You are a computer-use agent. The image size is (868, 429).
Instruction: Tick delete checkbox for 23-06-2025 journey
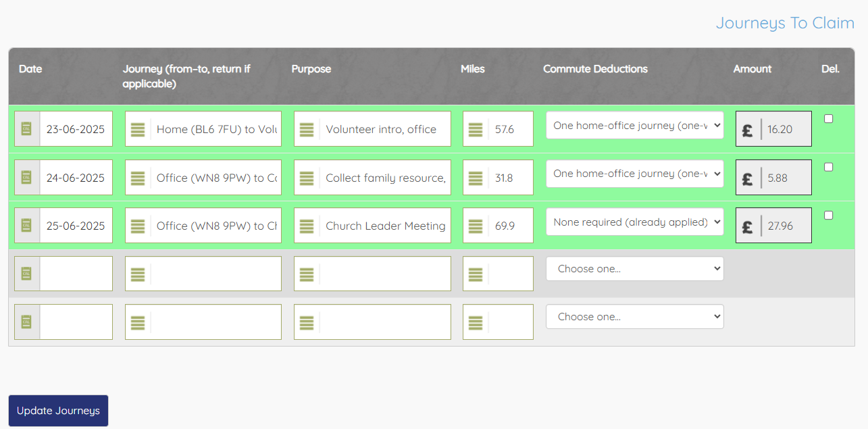[x=829, y=119]
